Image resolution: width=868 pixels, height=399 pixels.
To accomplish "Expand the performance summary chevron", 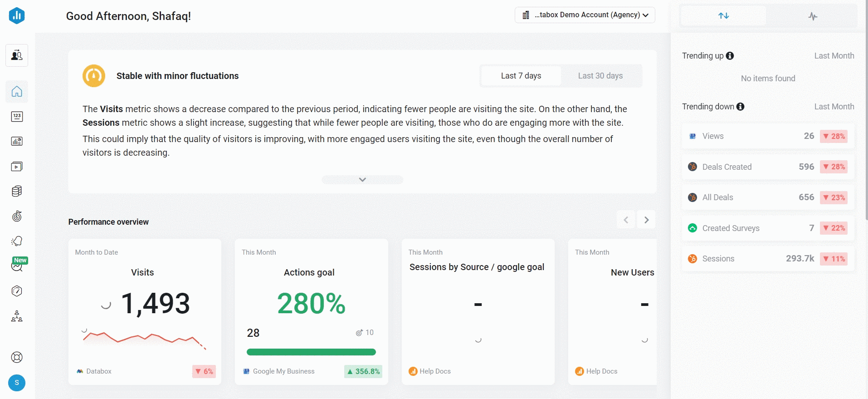I will click(x=362, y=180).
